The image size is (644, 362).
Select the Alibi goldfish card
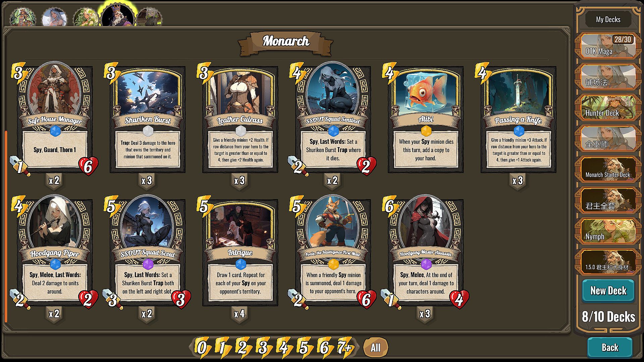coord(426,120)
